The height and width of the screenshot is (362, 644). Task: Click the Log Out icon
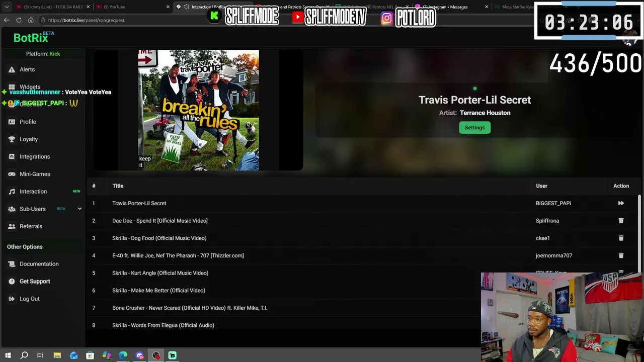(x=12, y=299)
